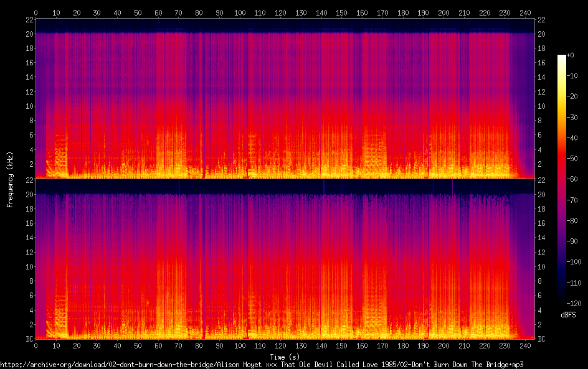Click the 0 second tick on the bottom time axis
This screenshot has height=369, width=588.
point(36,345)
